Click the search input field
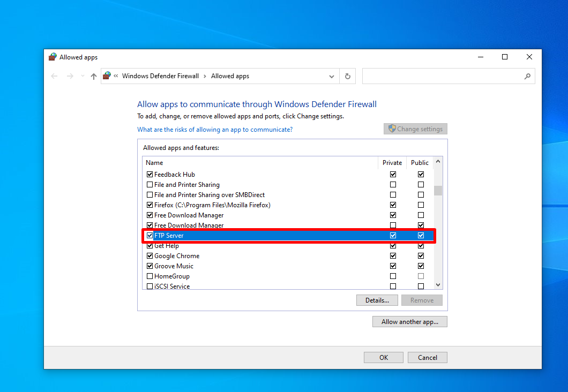 click(442, 76)
